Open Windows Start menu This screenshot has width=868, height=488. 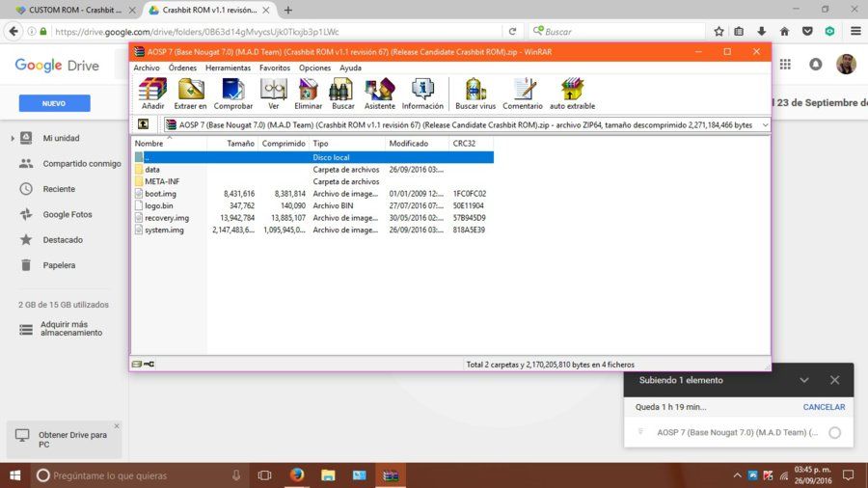tap(14, 474)
